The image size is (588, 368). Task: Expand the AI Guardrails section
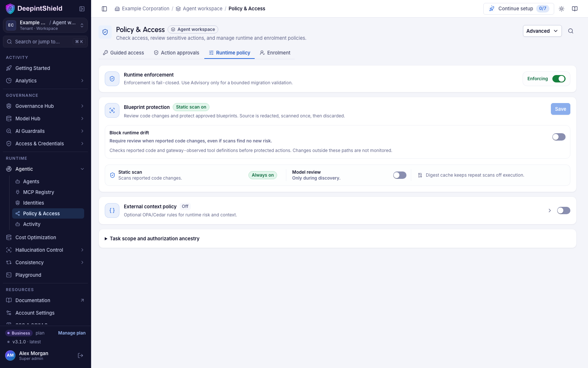pos(82,131)
